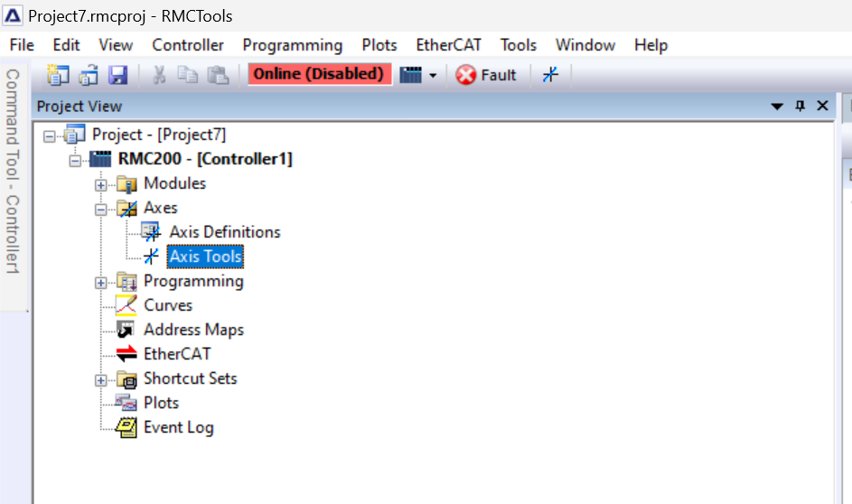Open Event Log in the project tree

[x=178, y=427]
